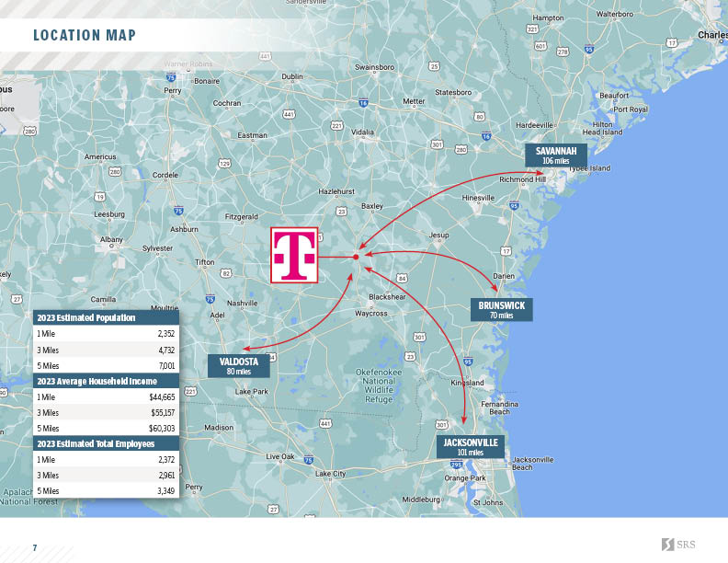Click the Fitzgerald city label
The height and width of the screenshot is (563, 728).
click(242, 216)
